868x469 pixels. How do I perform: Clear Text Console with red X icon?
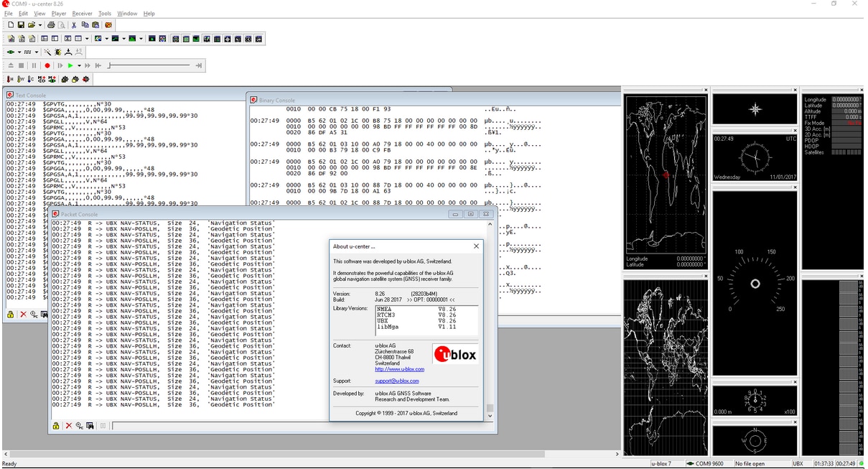pos(23,314)
